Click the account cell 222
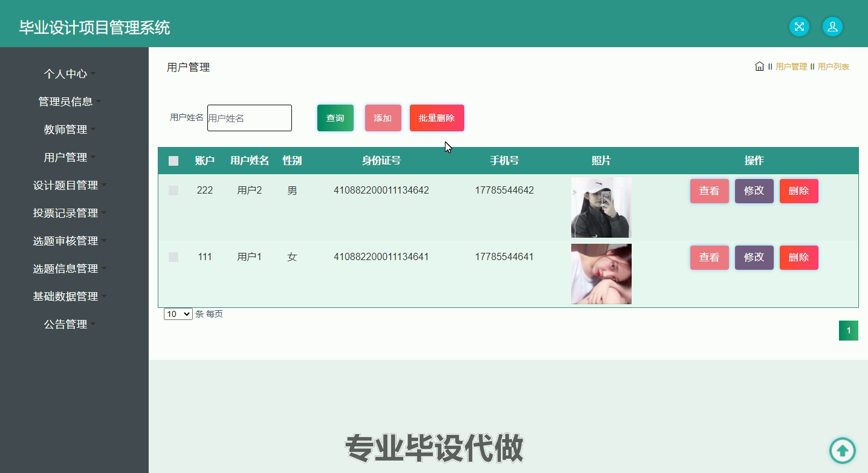 pyautogui.click(x=205, y=191)
